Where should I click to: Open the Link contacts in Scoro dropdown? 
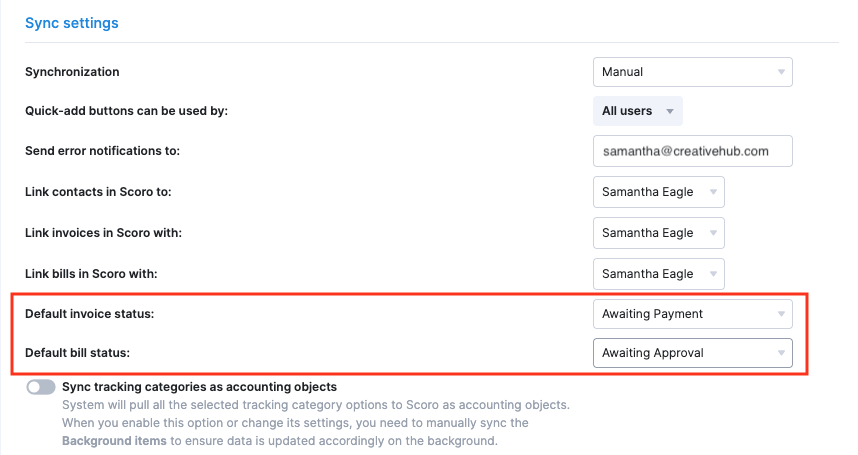pyautogui.click(x=658, y=192)
